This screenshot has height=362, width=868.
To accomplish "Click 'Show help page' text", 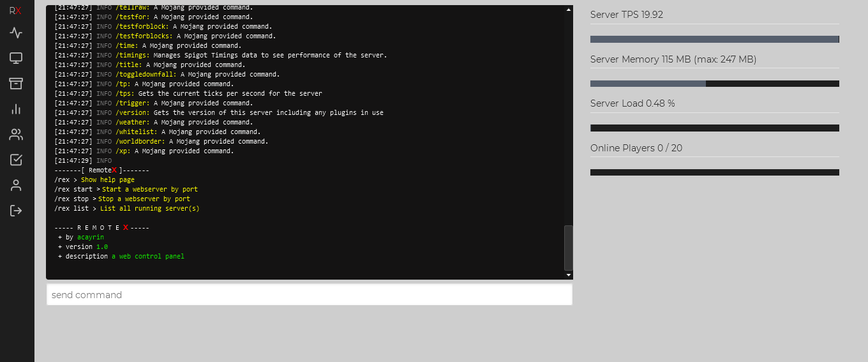I will 108,179.
